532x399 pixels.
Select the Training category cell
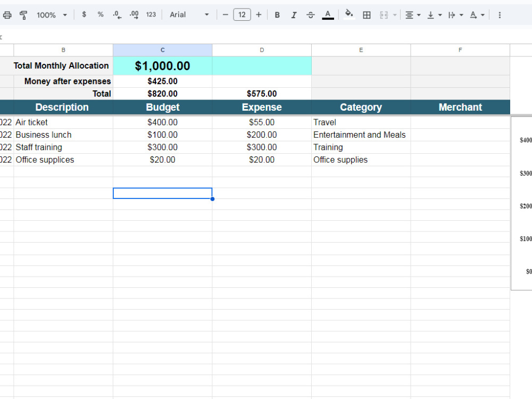361,147
